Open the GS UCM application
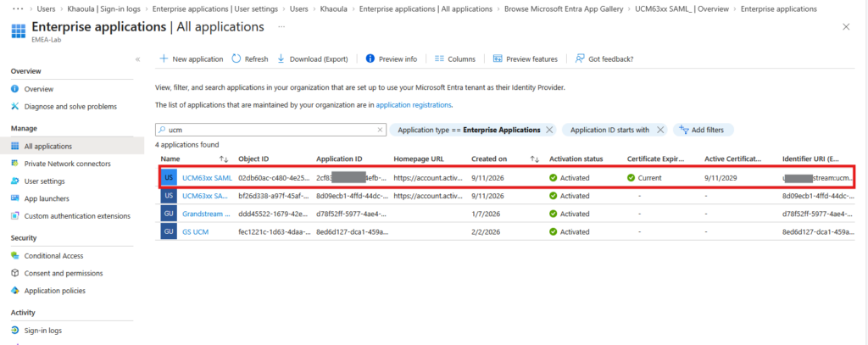The width and height of the screenshot is (868, 345). (196, 231)
